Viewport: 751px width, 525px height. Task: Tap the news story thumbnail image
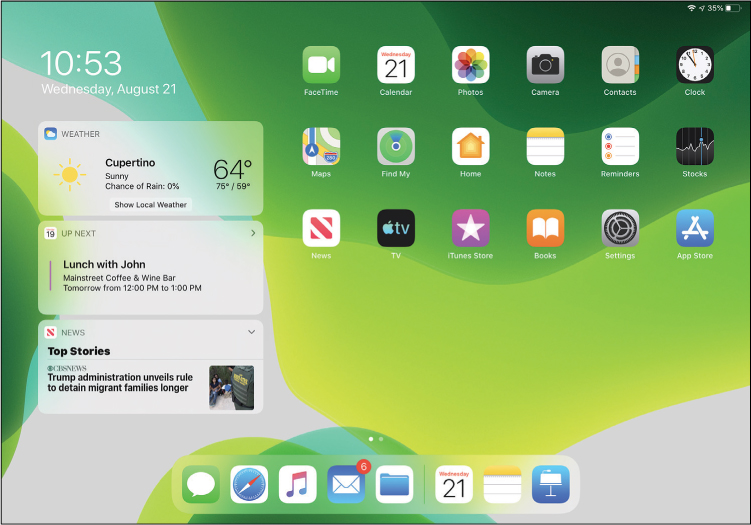click(231, 387)
